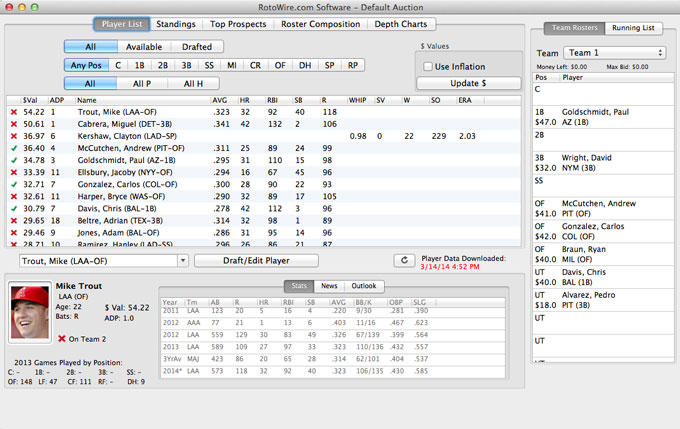680x429 pixels.
Task: Select Alvarez, Pedro in the roster
Action: tap(603, 300)
